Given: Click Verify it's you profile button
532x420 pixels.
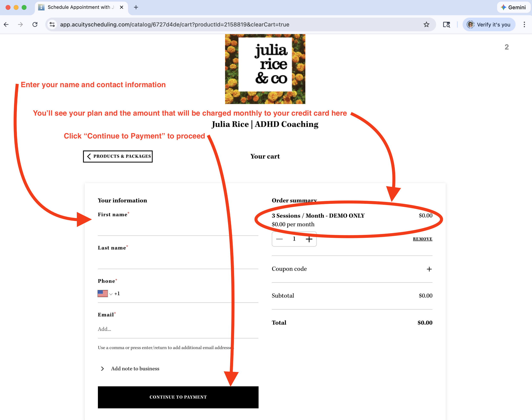Looking at the screenshot, I should point(489,24).
